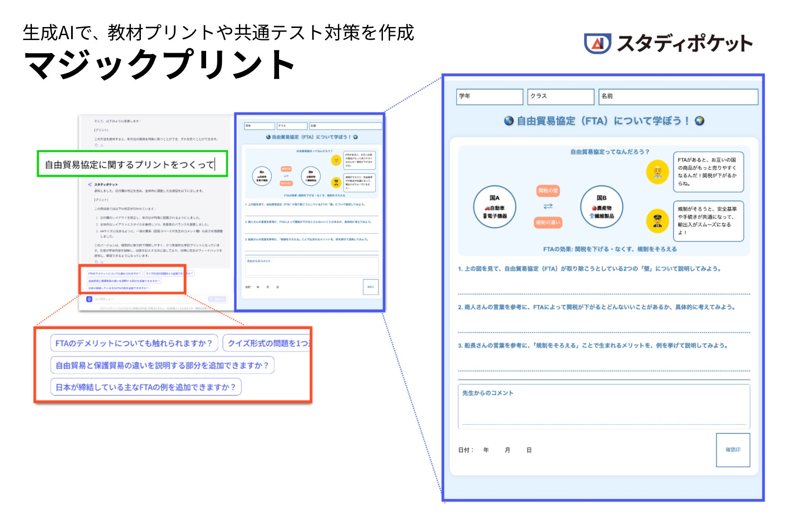792x532 pixels.
Task: Click the 国A circle in the FTA diagram
Action: (x=494, y=206)
